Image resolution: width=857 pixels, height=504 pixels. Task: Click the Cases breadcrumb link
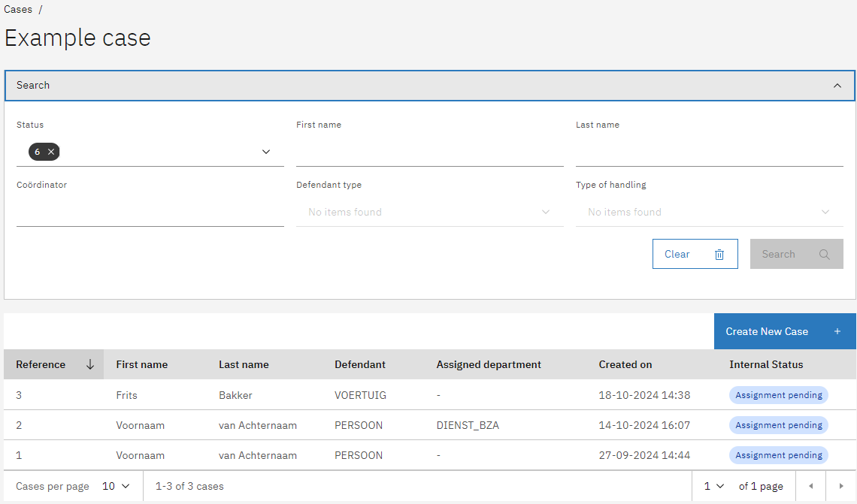pos(18,10)
